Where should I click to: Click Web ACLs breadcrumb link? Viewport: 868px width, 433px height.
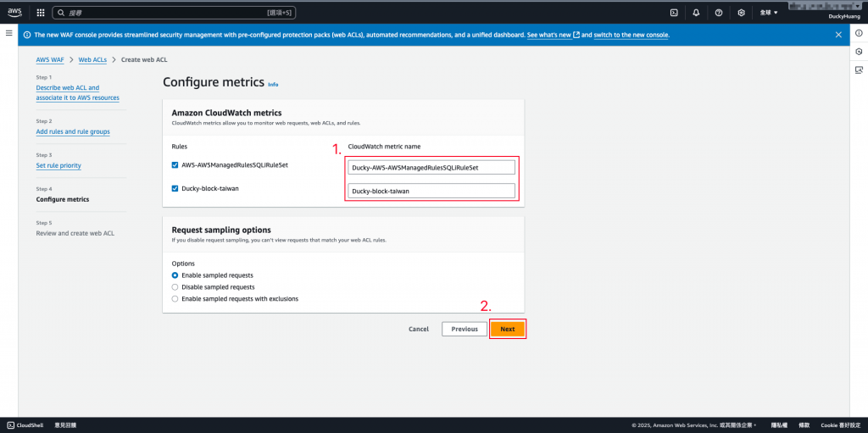click(x=92, y=59)
